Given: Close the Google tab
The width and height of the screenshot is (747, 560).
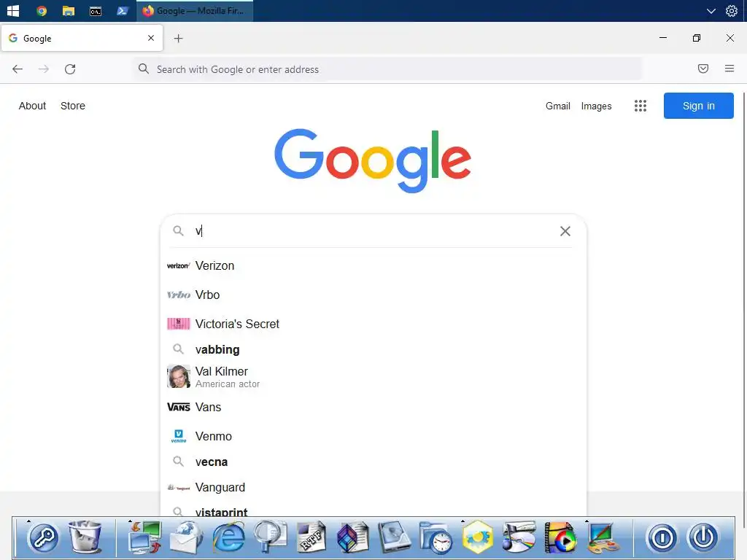Looking at the screenshot, I should [x=151, y=38].
